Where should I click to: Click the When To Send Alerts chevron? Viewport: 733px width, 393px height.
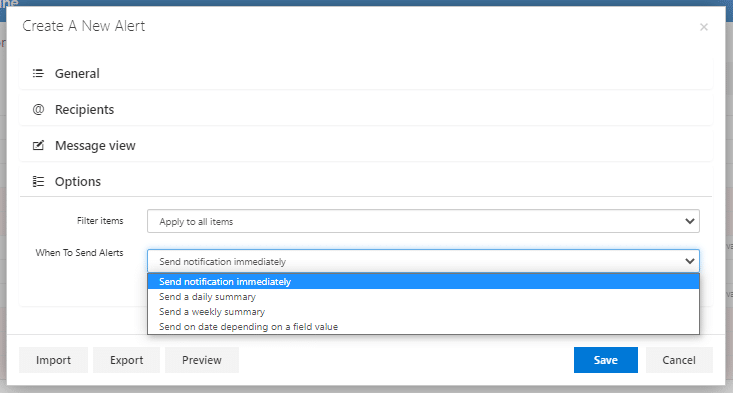coord(690,261)
